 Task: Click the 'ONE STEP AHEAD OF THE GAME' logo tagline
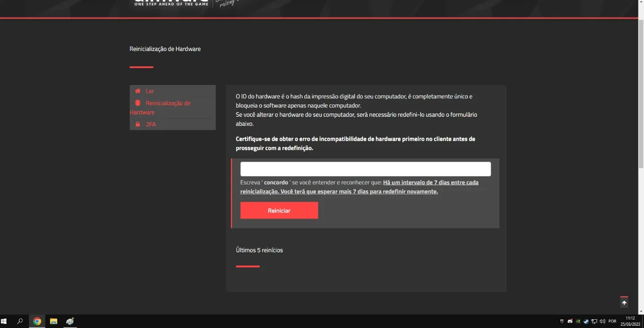click(x=171, y=4)
